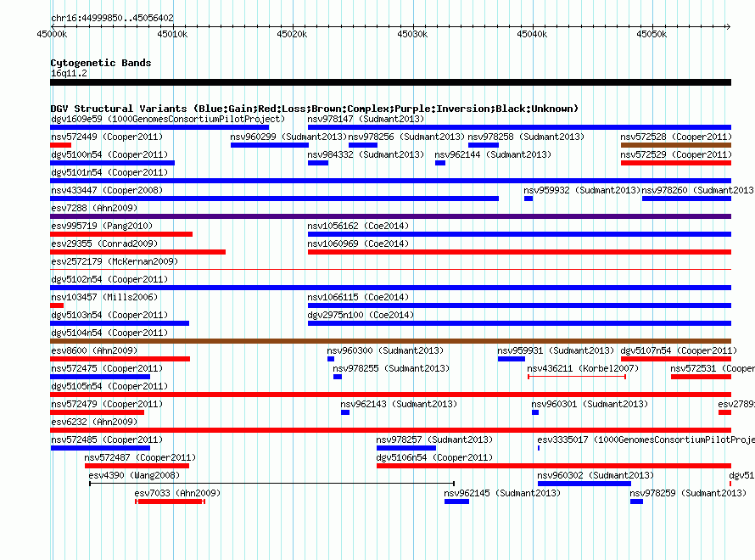Click nsv959931 (Sudmant2013) label
The image size is (755, 560).
click(556, 350)
